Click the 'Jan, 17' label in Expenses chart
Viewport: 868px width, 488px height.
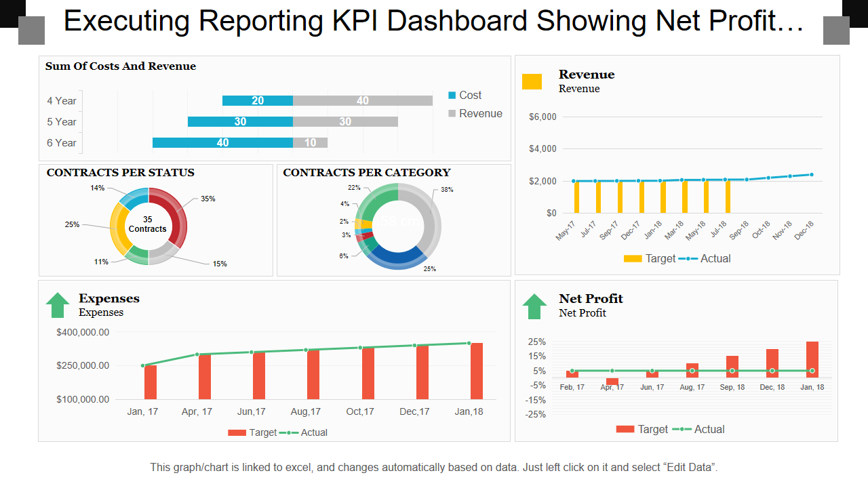pyautogui.click(x=143, y=411)
